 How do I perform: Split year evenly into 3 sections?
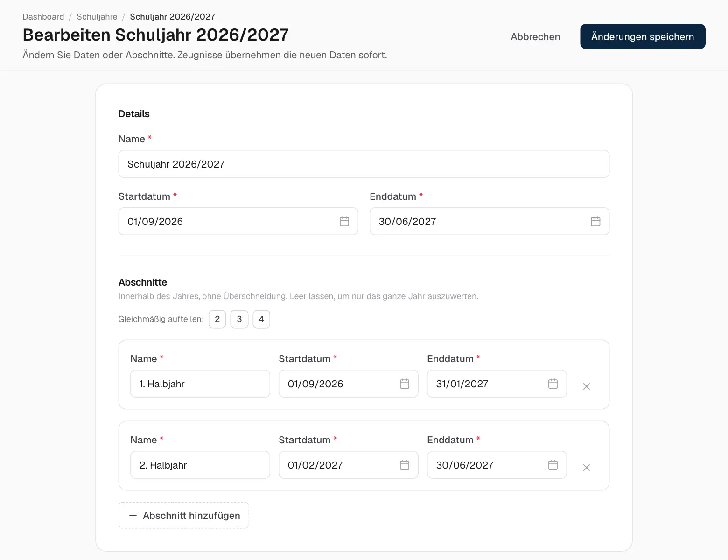(239, 319)
